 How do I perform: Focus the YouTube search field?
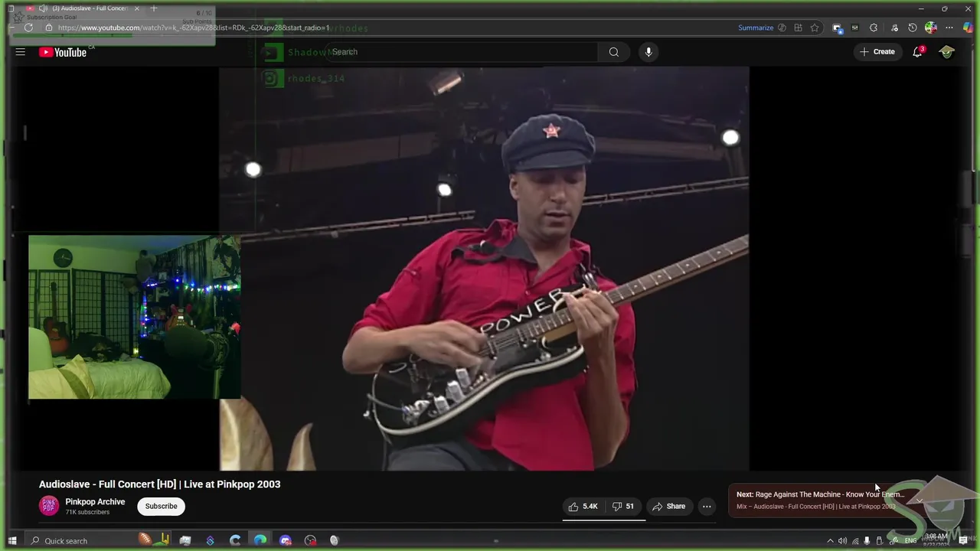tap(462, 52)
